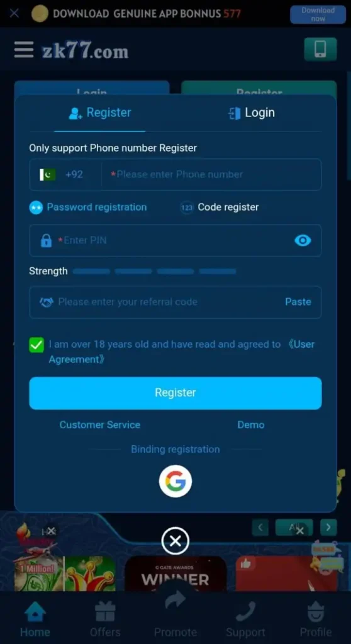Dismiss the dialog with the circled X
Viewport: 351px width, 644px height.
coord(175,541)
